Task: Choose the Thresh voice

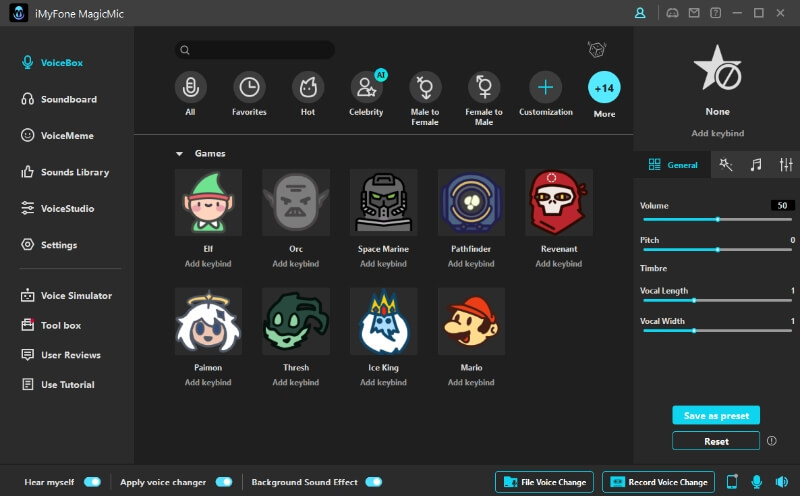Action: [296, 321]
